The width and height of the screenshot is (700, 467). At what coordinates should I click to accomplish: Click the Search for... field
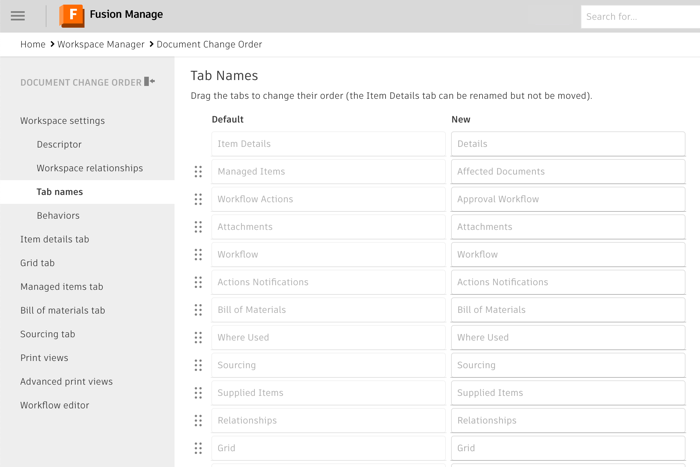(x=640, y=17)
